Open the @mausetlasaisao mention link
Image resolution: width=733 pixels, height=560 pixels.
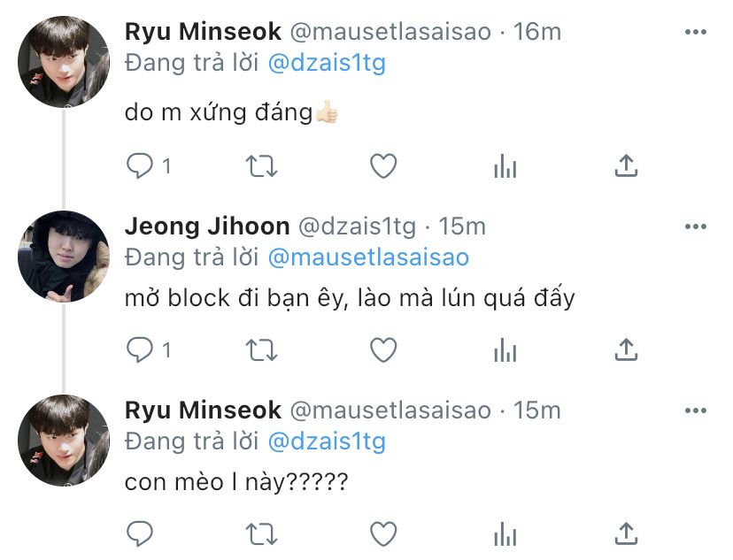pyautogui.click(x=368, y=257)
